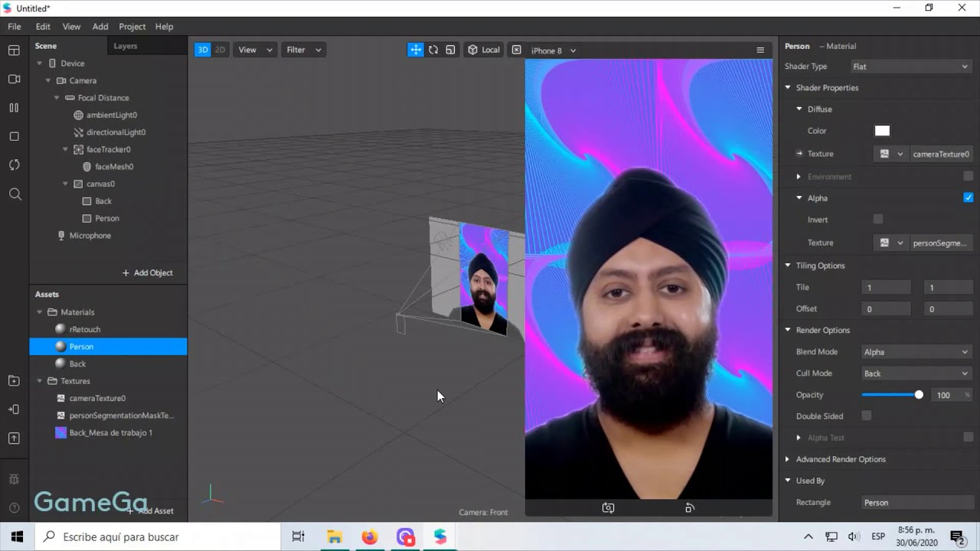Click the first Tile value field

[887, 287]
